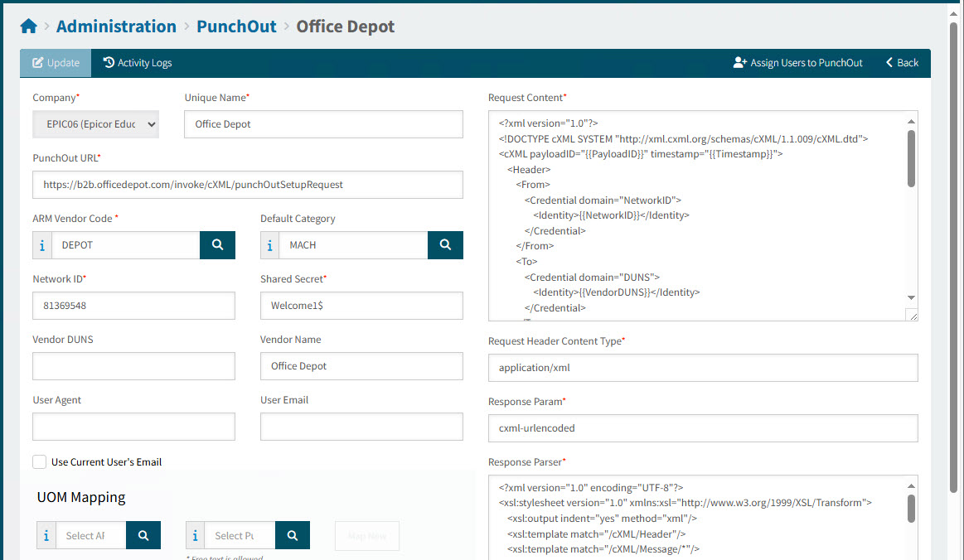The image size is (964, 560).
Task: Search ARM Vendor Code with magnifier button
Action: (x=217, y=245)
